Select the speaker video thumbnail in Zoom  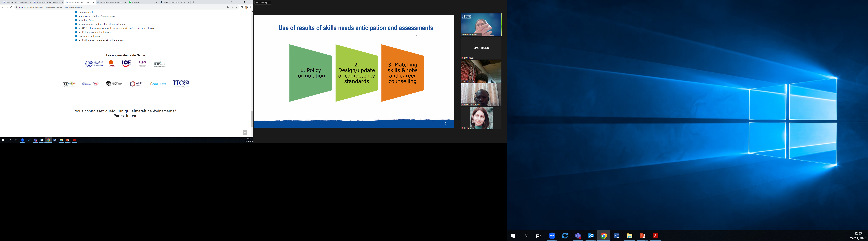481,25
